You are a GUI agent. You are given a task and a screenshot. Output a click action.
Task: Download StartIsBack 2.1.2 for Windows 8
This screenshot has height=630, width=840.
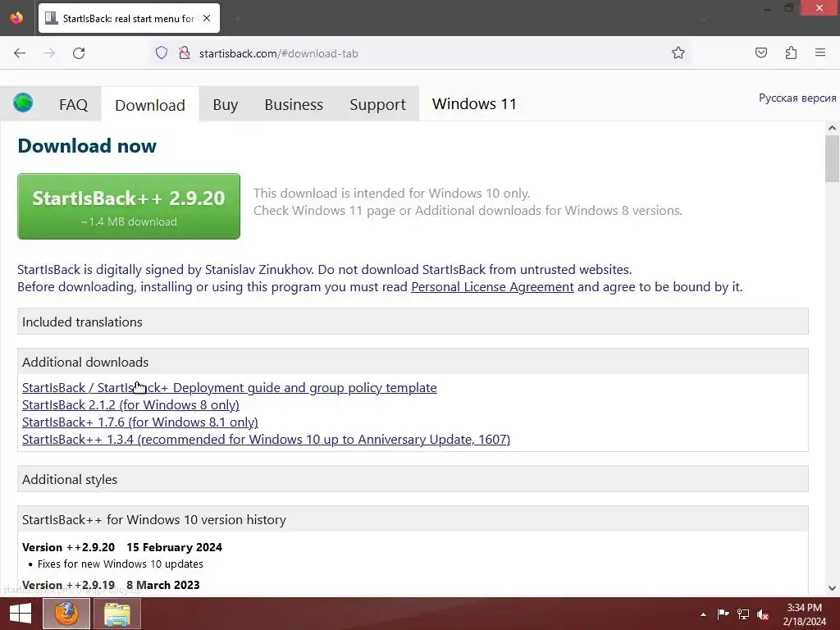130,405
